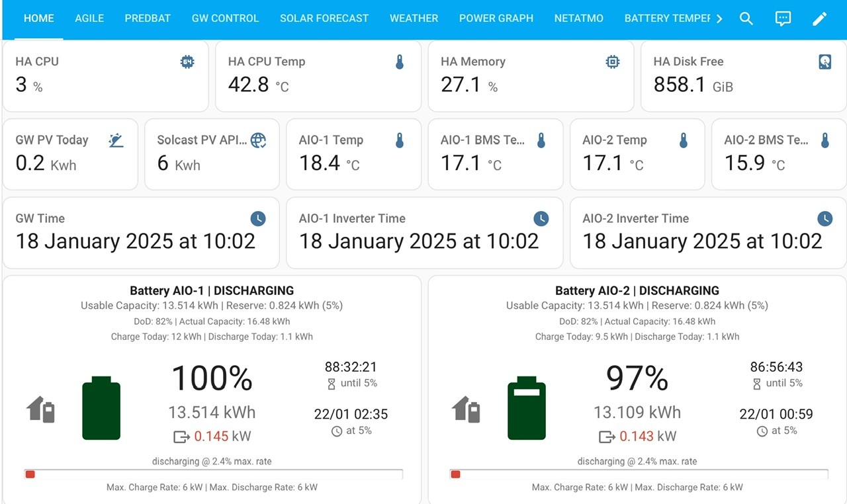Viewport: 847px width, 504px height.
Task: Open the dashboard search icon
Action: click(x=746, y=19)
